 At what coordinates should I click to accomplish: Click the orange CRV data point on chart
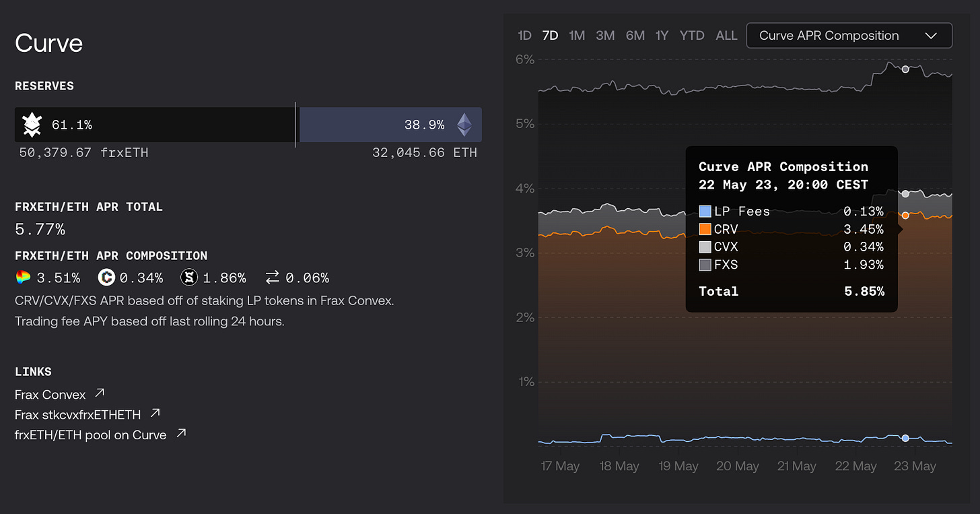coord(905,215)
